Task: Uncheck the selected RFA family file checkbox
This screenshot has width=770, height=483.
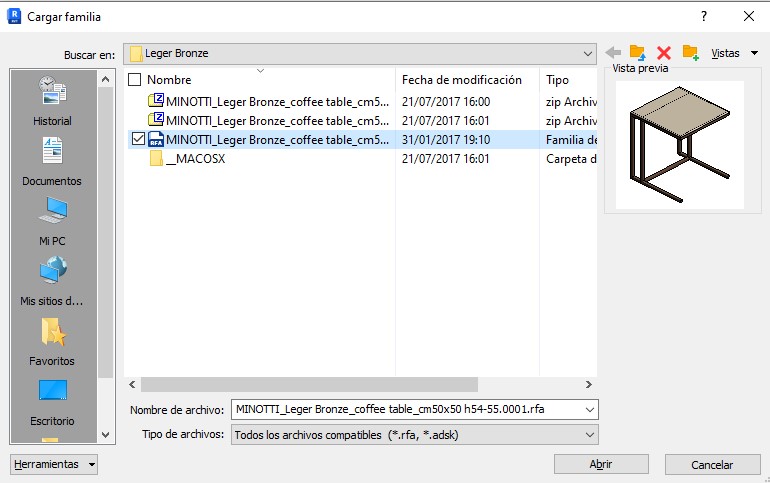Action: tap(138, 139)
